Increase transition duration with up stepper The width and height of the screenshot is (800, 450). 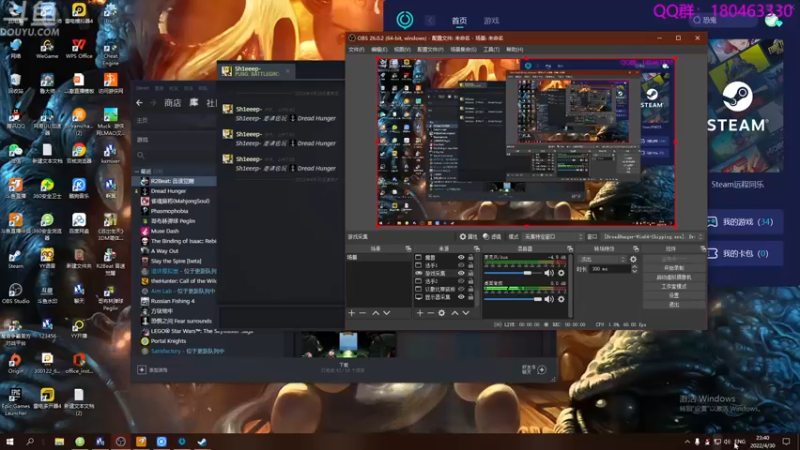pyautogui.click(x=634, y=266)
